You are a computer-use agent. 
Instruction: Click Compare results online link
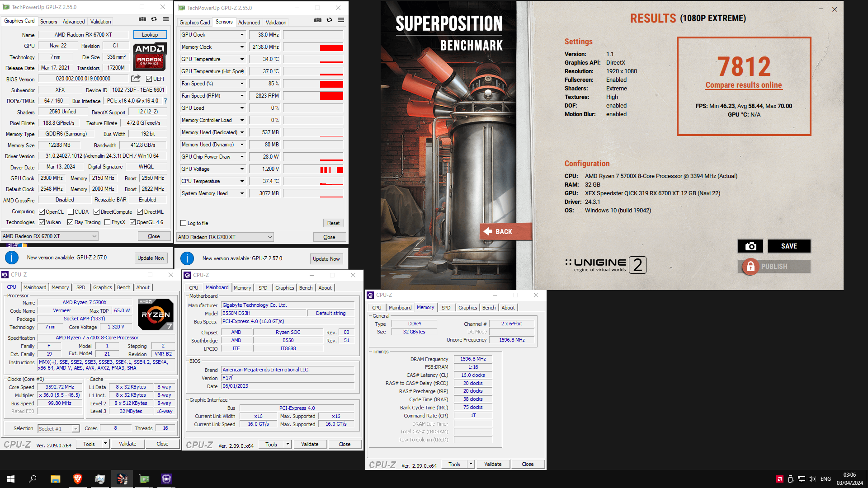point(744,85)
